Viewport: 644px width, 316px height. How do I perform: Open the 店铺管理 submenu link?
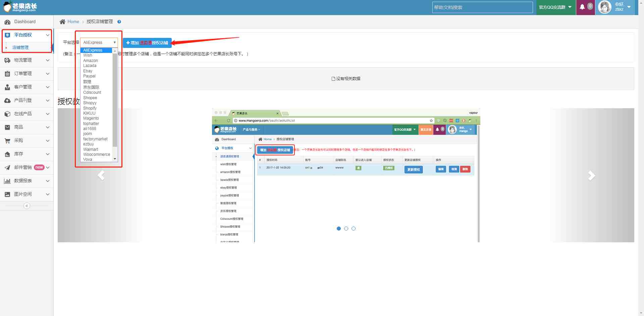click(x=20, y=48)
